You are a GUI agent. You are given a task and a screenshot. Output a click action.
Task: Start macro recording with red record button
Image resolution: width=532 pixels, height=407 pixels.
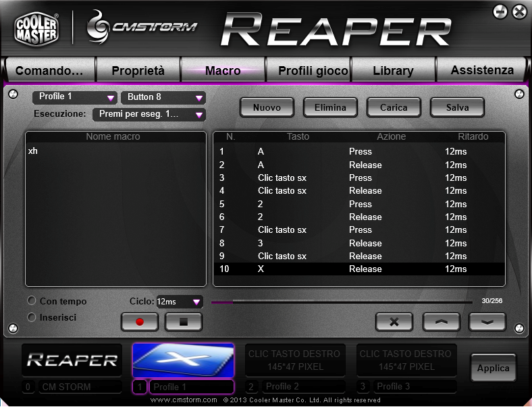140,322
